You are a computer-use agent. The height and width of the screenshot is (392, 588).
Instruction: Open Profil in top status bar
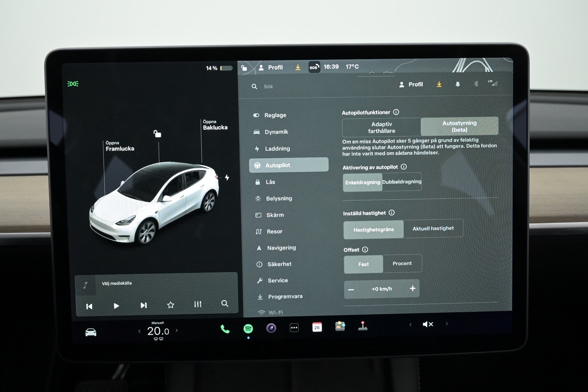click(270, 67)
